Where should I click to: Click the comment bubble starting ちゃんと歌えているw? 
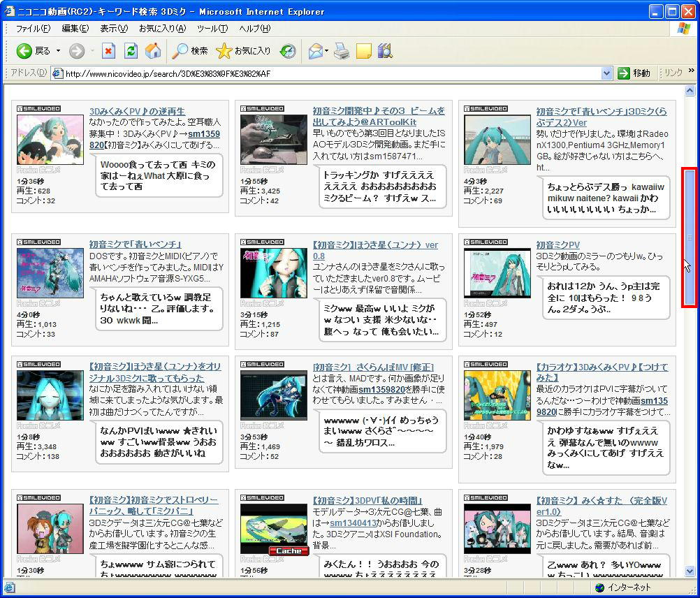159,309
